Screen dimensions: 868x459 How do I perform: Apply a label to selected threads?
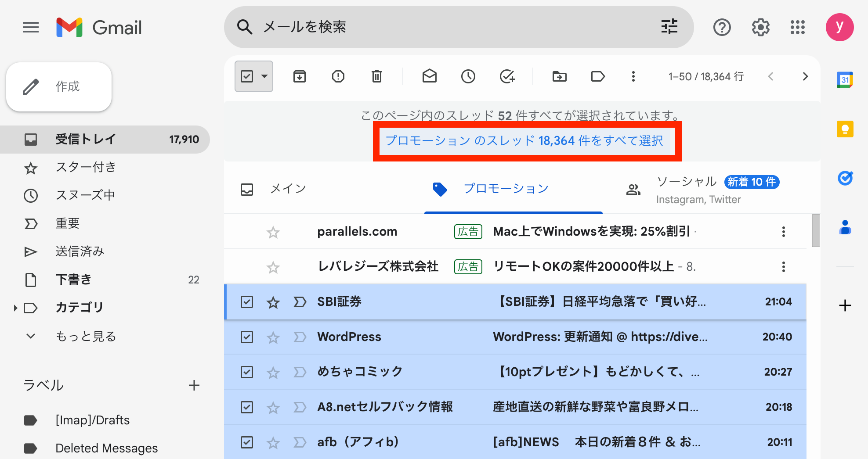598,76
